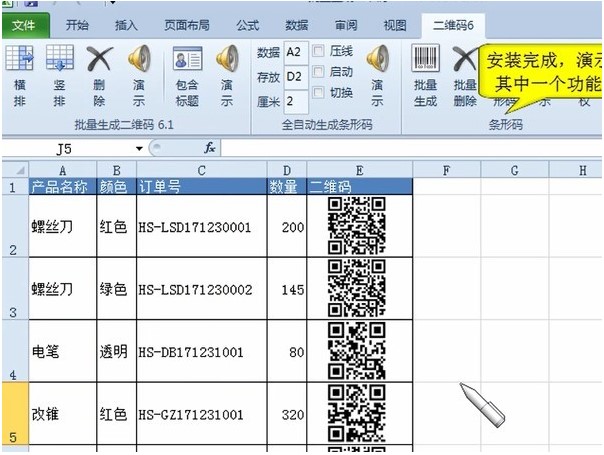
Task: Click the 厘米 input field containing 2
Action: coord(296,101)
